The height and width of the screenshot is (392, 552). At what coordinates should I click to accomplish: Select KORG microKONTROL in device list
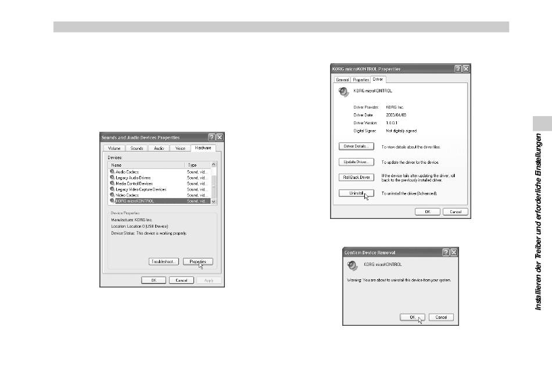[x=159, y=201]
